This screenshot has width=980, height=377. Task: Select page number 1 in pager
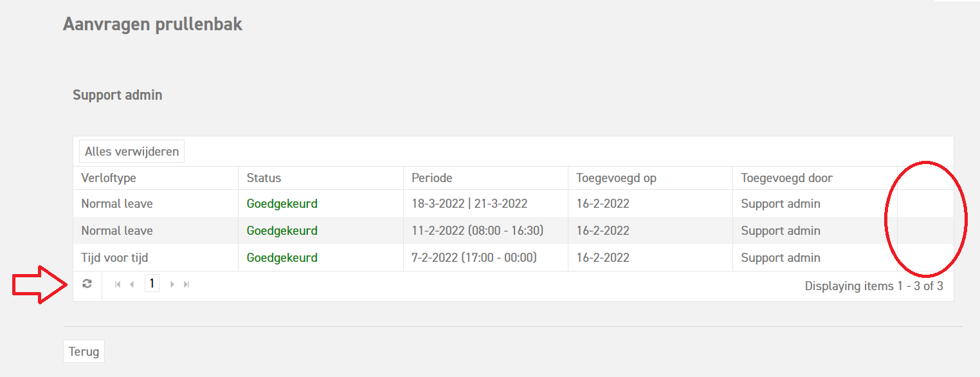click(x=152, y=284)
